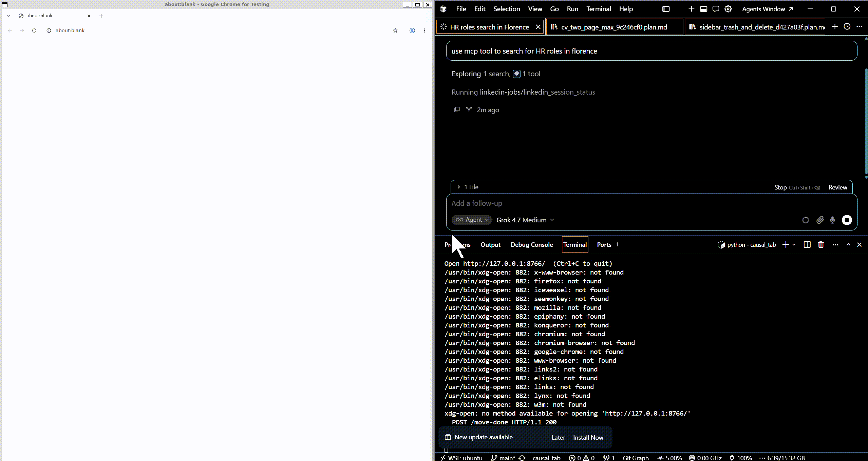868x461 pixels.
Task: Click Chrome address bar showing about:blank
Action: (x=217, y=31)
